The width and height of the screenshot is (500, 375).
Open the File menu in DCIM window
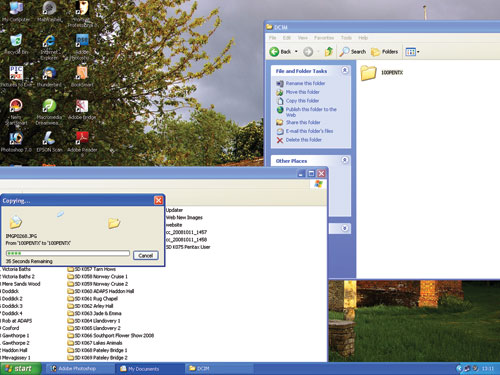tap(272, 38)
